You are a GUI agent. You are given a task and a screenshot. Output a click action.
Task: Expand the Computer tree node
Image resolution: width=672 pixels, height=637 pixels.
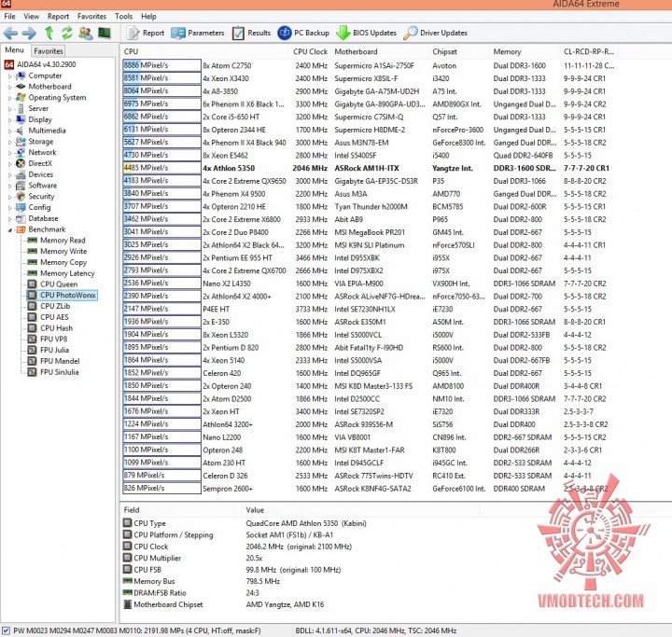10,76
